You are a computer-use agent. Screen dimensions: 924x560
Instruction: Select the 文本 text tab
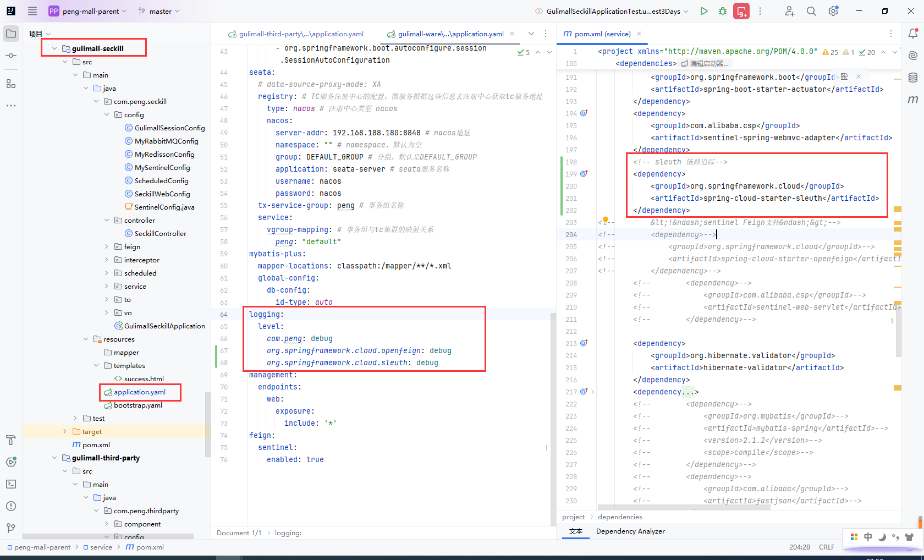click(x=575, y=531)
